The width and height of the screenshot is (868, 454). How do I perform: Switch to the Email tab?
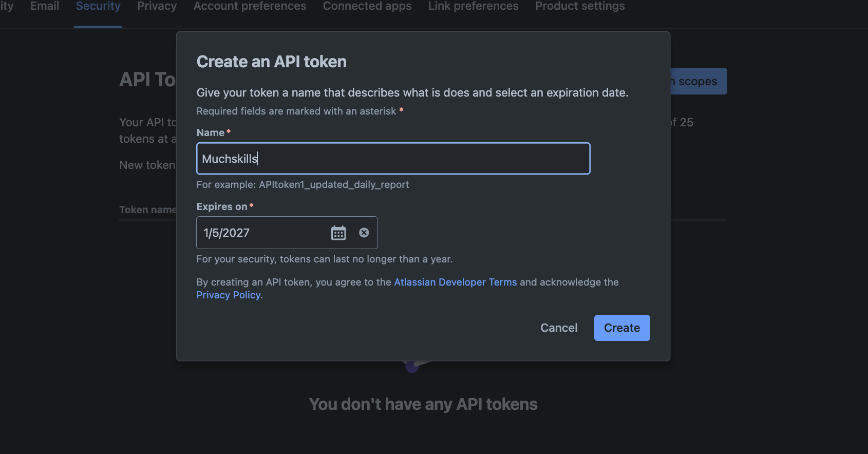pyautogui.click(x=45, y=6)
